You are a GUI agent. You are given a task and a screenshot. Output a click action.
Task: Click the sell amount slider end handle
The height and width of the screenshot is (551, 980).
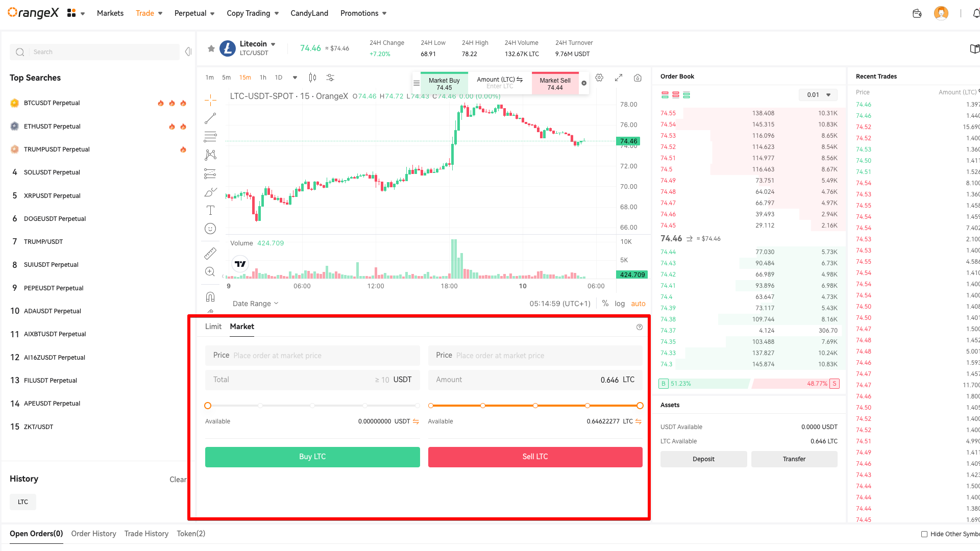coord(640,406)
